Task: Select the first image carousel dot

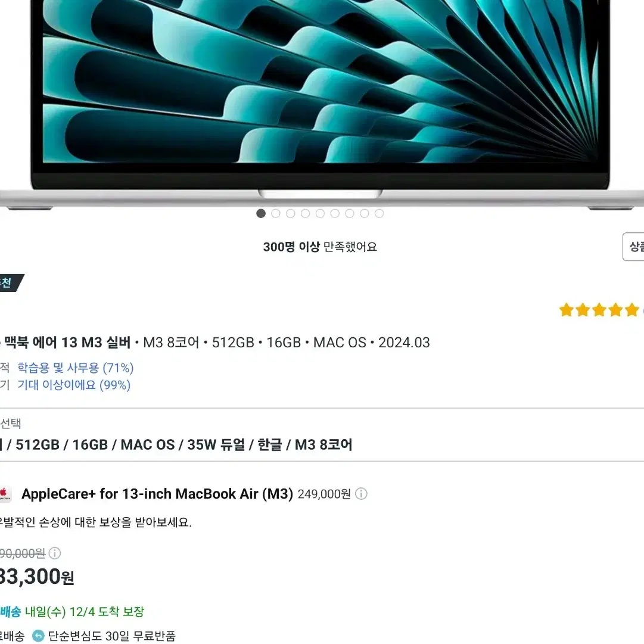Action: (261, 213)
